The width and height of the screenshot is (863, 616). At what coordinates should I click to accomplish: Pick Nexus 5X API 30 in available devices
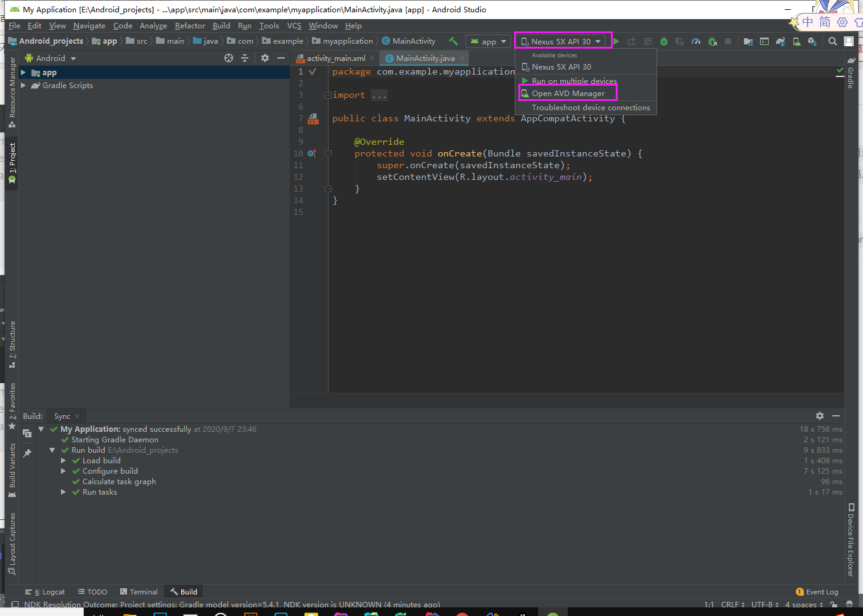pyautogui.click(x=561, y=67)
